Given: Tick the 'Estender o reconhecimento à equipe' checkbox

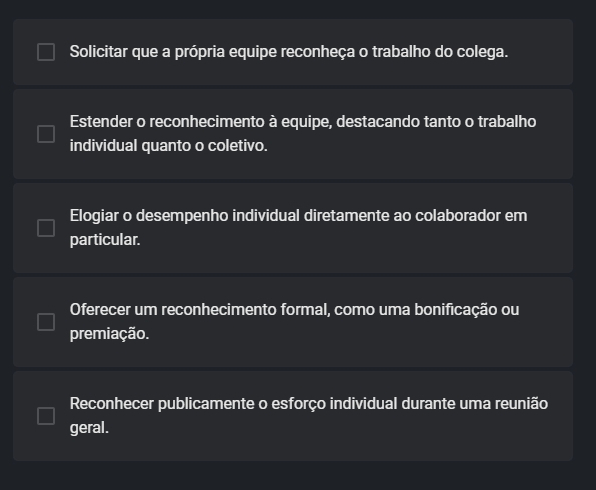Looking at the screenshot, I should click(46, 134).
